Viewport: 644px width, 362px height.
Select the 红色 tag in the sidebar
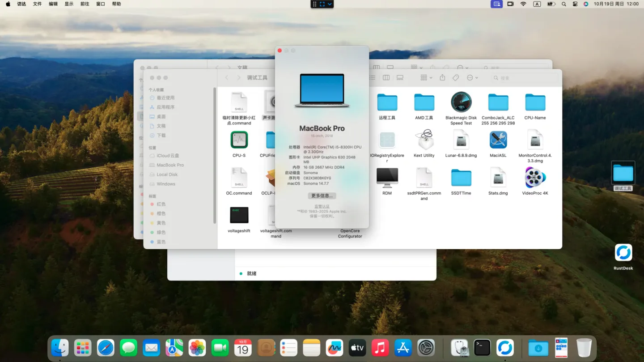click(x=161, y=204)
